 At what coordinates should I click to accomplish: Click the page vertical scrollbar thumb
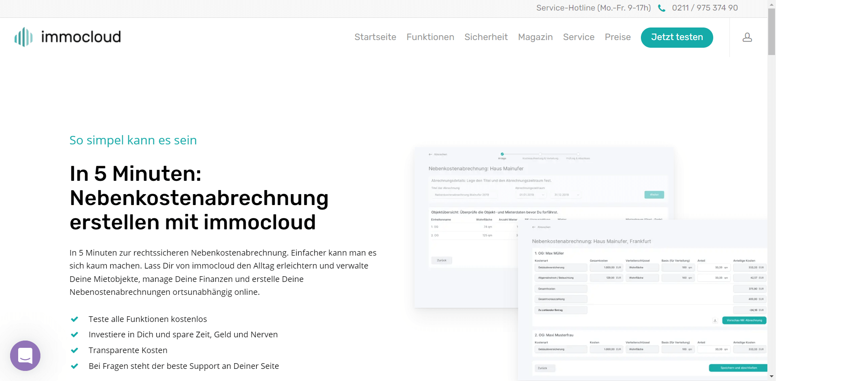click(x=771, y=32)
